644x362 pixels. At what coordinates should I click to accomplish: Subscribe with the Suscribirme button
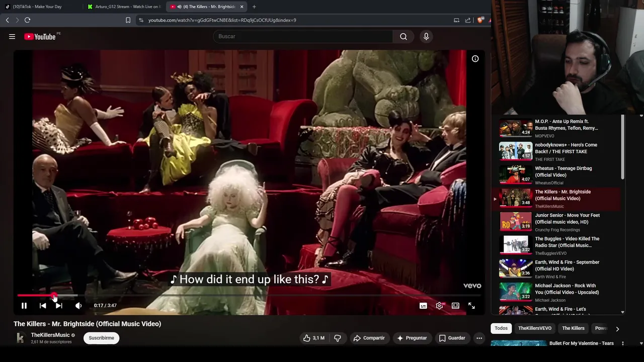click(x=101, y=338)
